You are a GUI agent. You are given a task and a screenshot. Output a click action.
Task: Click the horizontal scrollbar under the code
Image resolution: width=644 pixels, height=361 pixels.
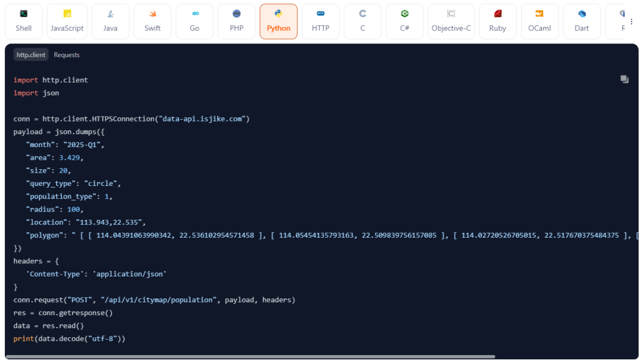click(x=250, y=357)
